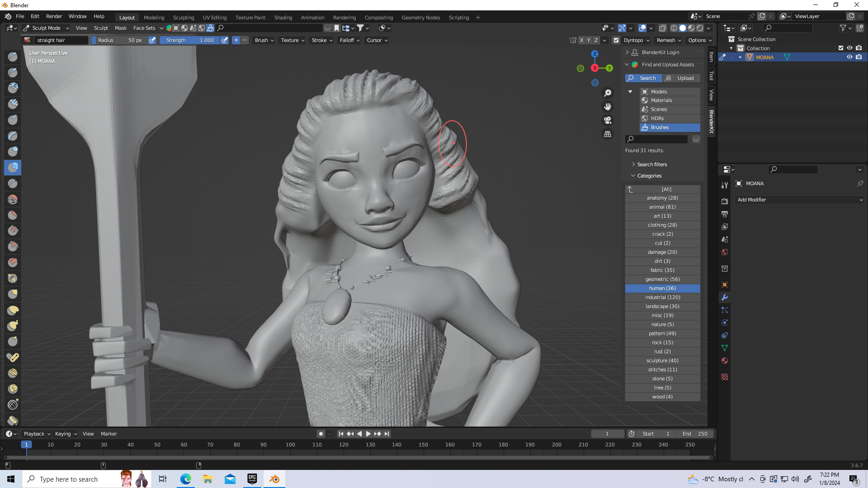The width and height of the screenshot is (868, 488).
Task: Open the Remesh dropdown
Action: (669, 40)
